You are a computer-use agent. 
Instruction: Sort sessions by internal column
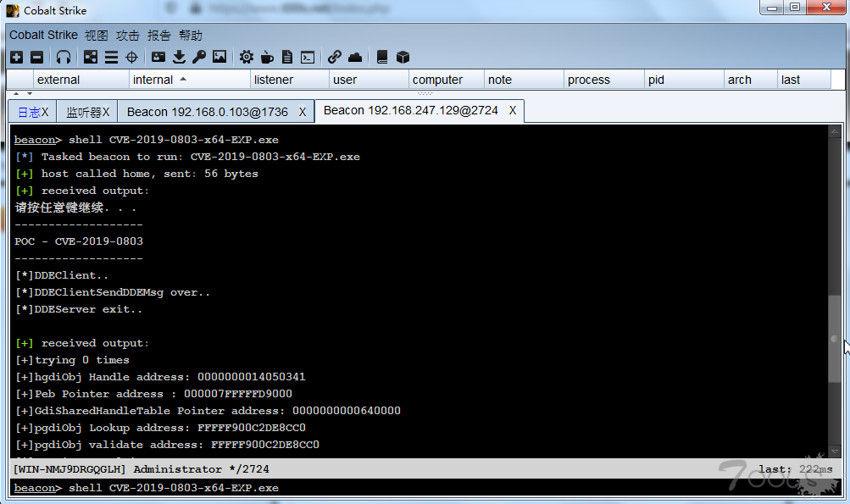(x=190, y=80)
